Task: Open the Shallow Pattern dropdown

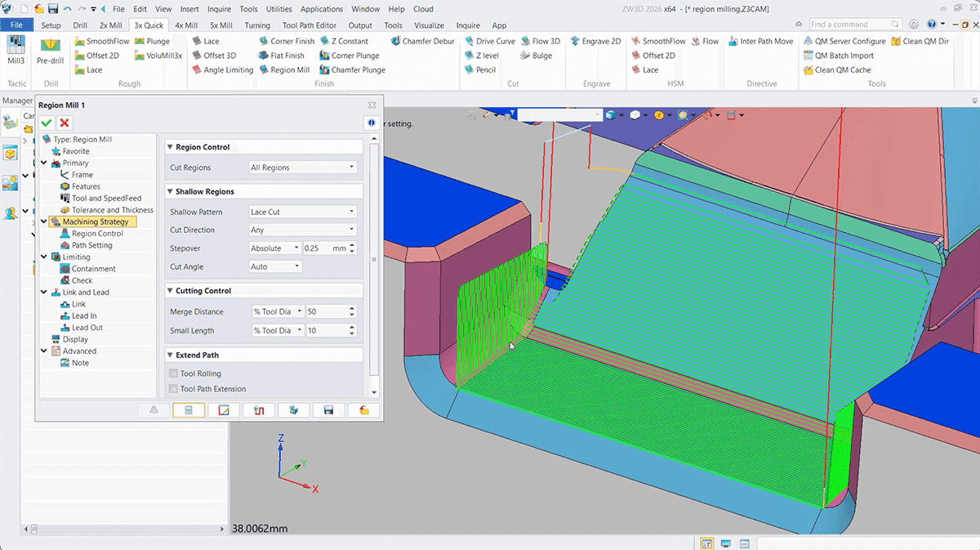Action: [302, 212]
